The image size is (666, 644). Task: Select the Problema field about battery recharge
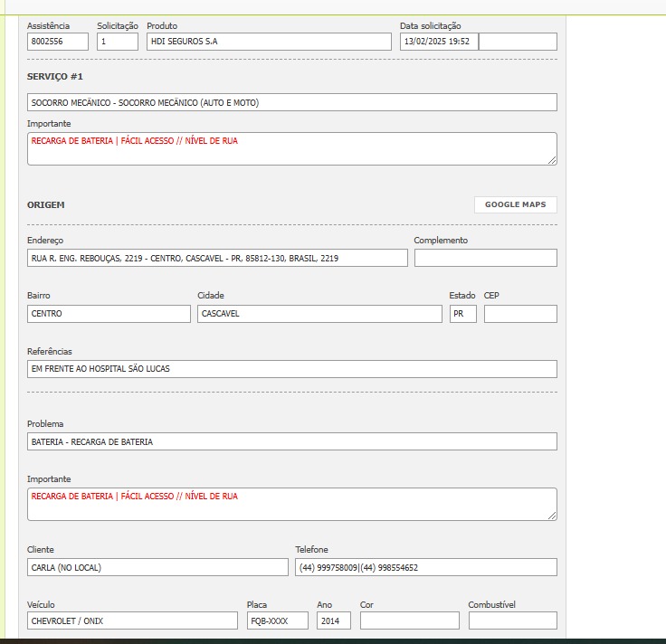[291, 441]
